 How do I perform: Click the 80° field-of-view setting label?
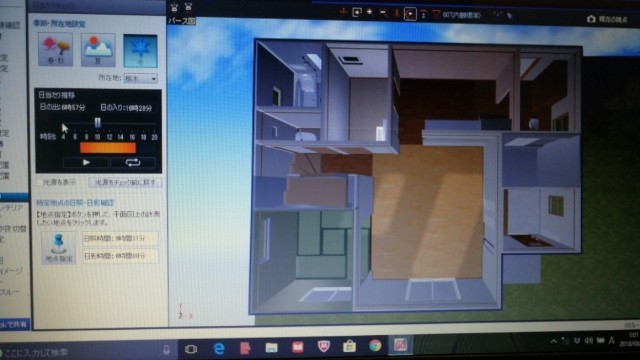point(462,15)
